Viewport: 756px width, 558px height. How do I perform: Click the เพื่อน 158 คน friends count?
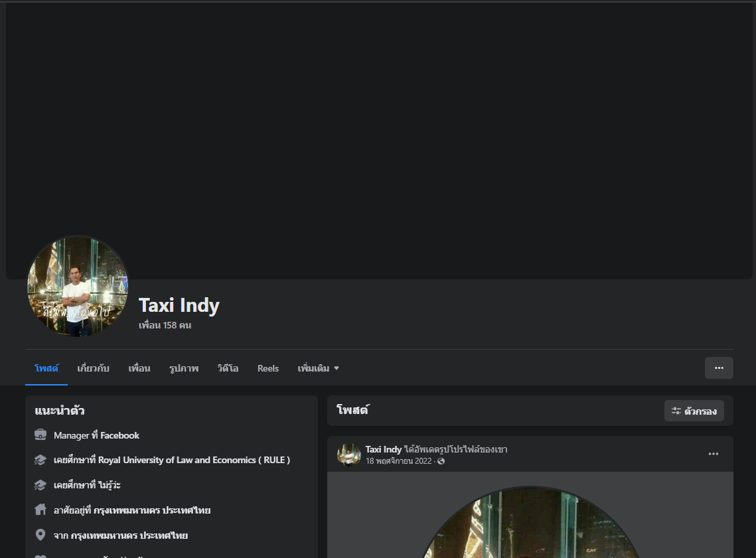[x=165, y=325]
